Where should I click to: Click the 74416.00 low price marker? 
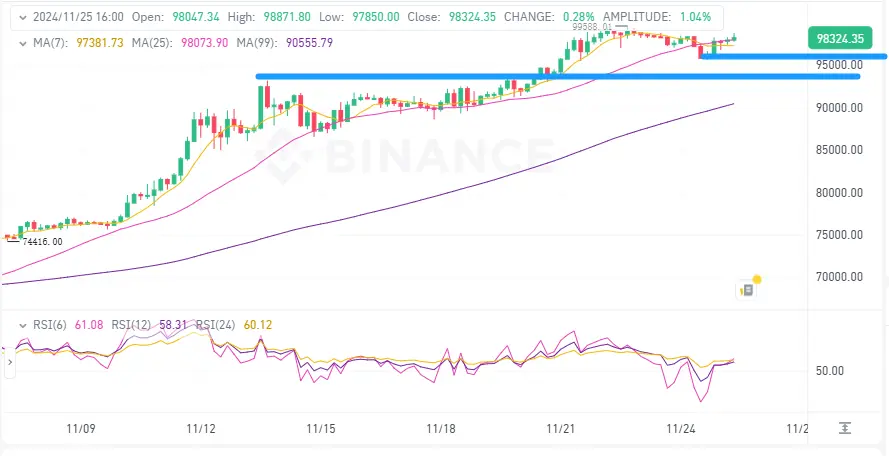coord(42,242)
